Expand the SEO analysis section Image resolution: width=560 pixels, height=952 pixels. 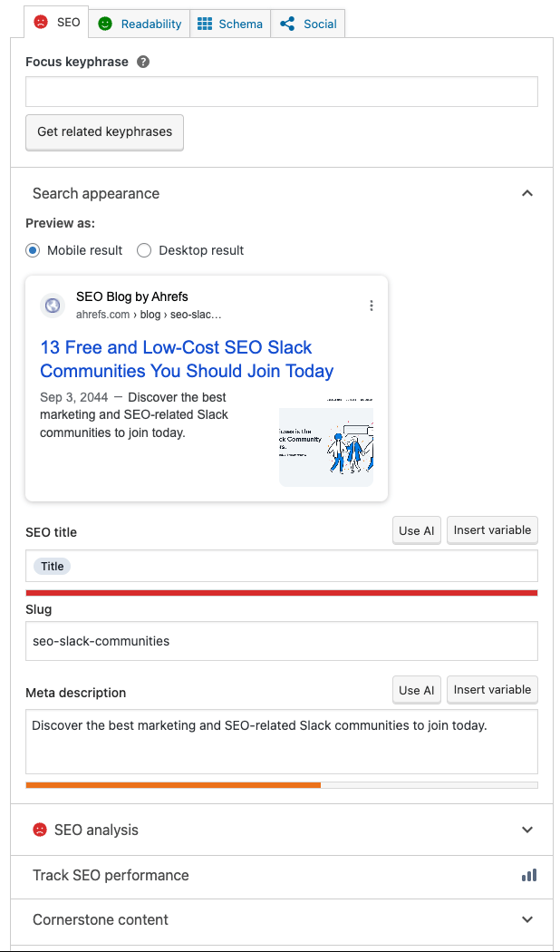[x=527, y=830]
